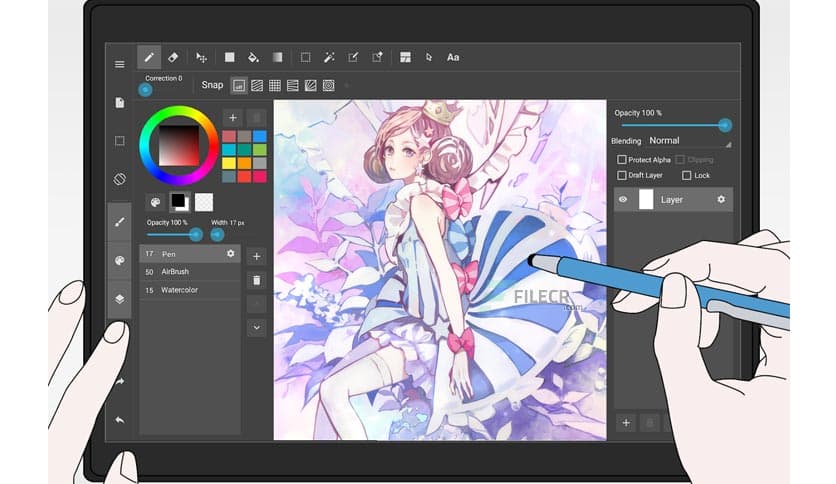
Task: Choose the cyan palette swatch
Action: click(x=229, y=150)
